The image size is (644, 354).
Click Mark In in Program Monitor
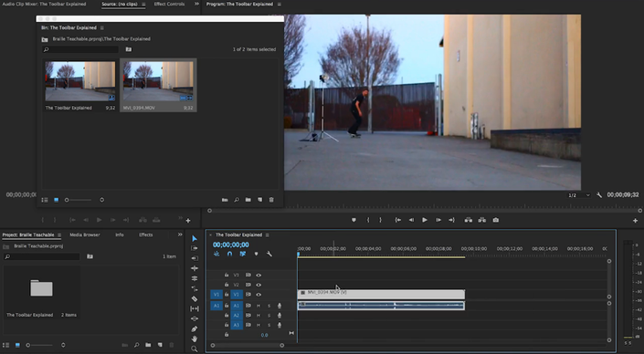pyautogui.click(x=368, y=220)
